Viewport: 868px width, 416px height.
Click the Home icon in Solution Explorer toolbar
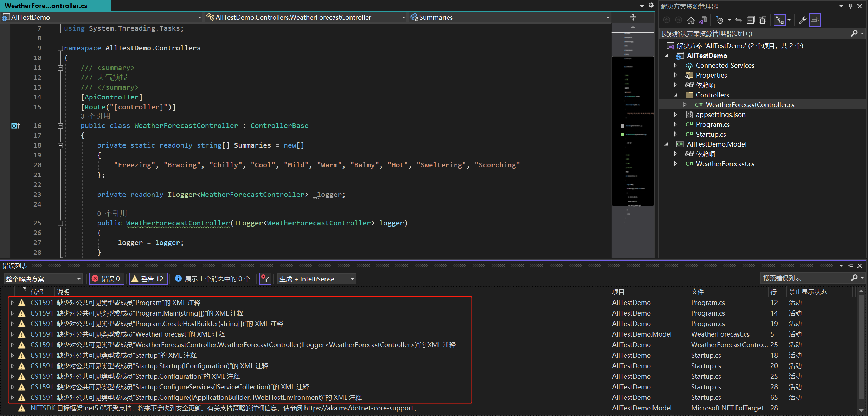tap(690, 20)
